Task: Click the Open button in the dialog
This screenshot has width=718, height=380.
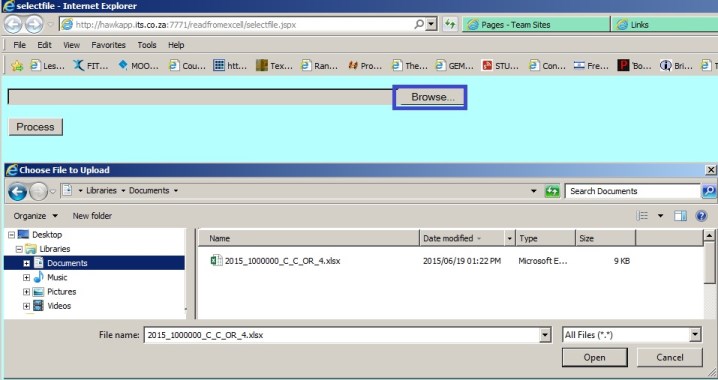Action: pos(594,358)
